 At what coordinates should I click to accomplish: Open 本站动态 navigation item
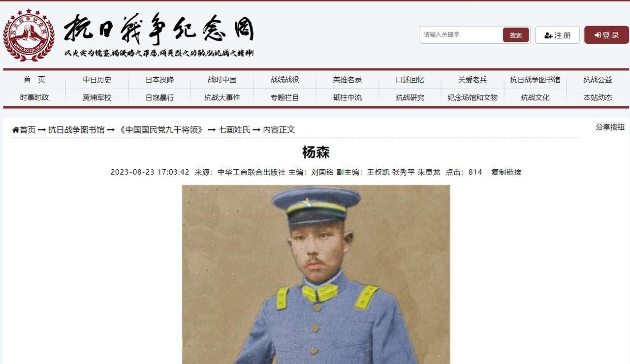tap(598, 97)
